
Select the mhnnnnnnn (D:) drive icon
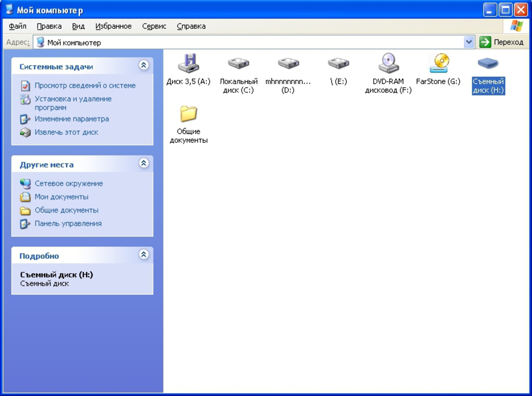[288, 63]
